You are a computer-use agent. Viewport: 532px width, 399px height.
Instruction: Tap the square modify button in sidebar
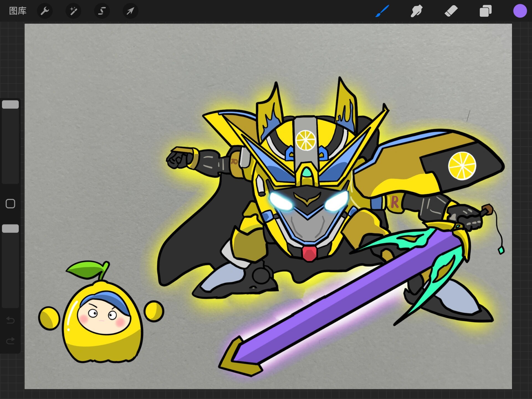(x=10, y=204)
